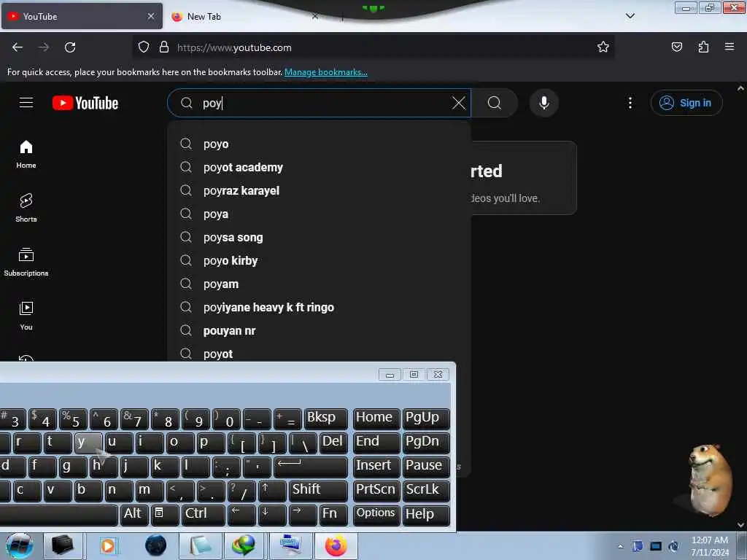The image size is (747, 560).
Task: Tap Insert key on on-screen keyboard
Action: click(x=376, y=467)
